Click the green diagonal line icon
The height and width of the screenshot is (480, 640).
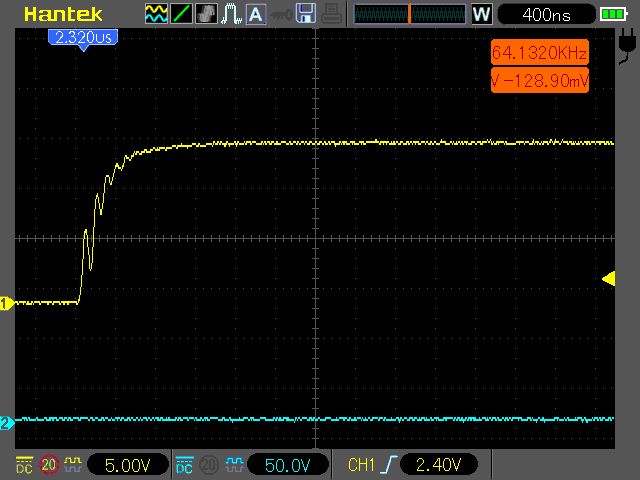pyautogui.click(x=182, y=14)
